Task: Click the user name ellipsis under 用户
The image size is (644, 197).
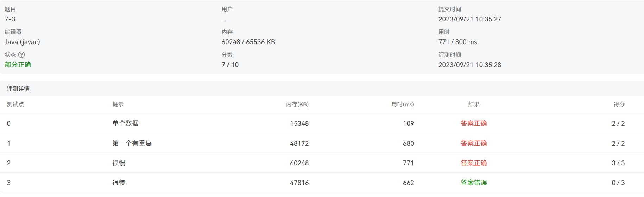Action: (x=224, y=20)
